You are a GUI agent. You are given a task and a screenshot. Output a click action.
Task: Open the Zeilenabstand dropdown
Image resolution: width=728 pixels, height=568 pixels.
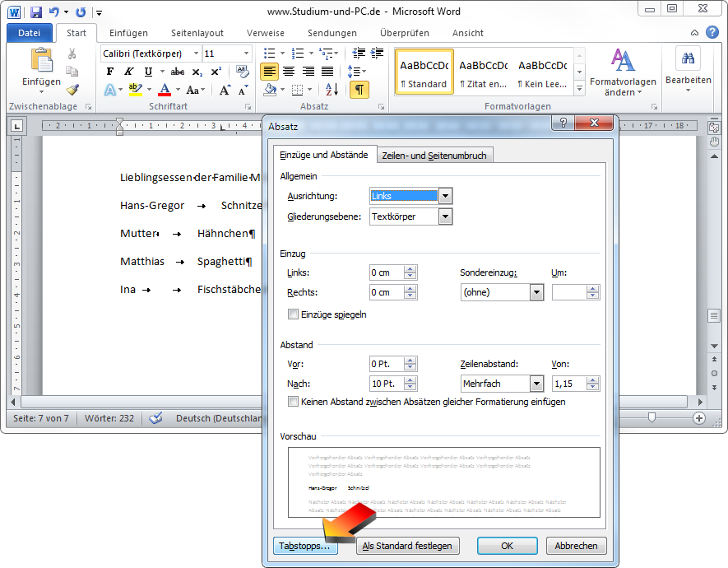(x=536, y=384)
